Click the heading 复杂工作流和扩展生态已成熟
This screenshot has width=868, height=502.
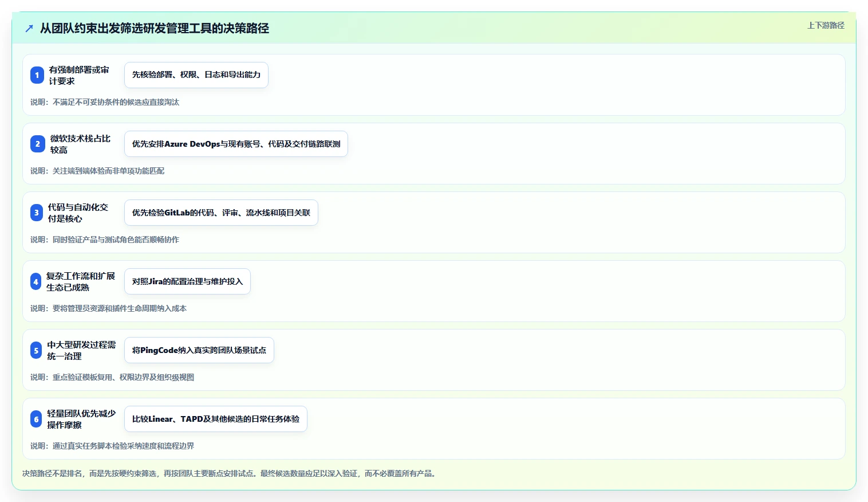point(81,281)
